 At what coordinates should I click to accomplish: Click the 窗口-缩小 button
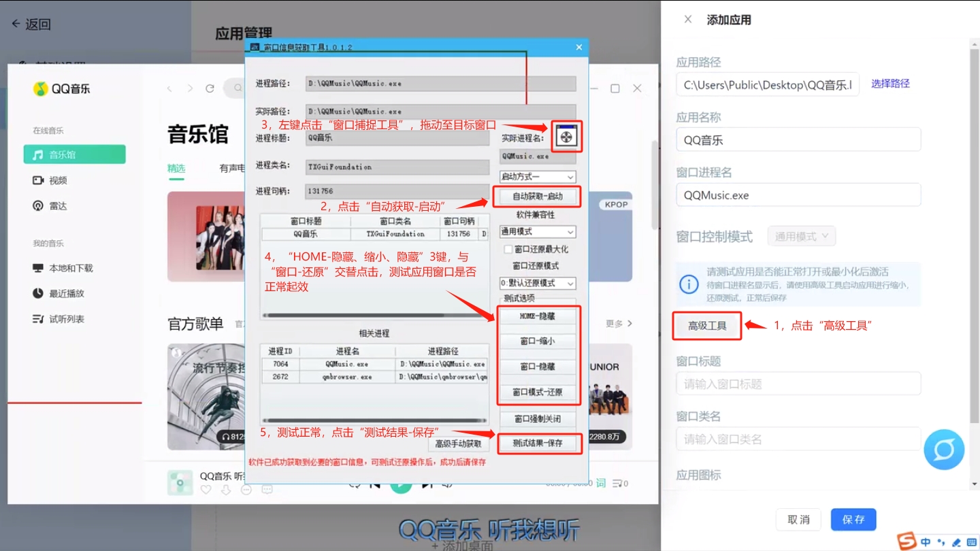pyautogui.click(x=538, y=341)
